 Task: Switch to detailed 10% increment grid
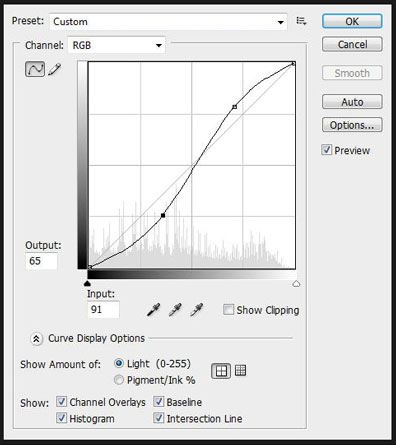click(x=240, y=370)
